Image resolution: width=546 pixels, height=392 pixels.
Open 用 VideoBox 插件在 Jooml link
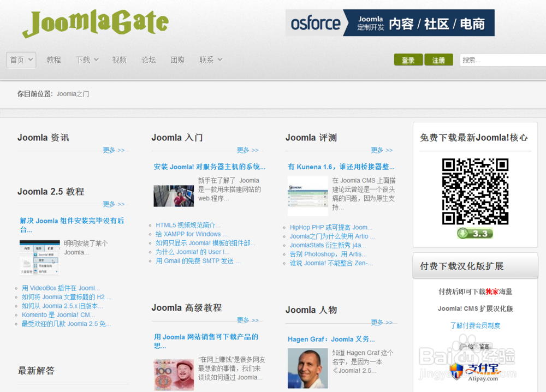point(61,288)
